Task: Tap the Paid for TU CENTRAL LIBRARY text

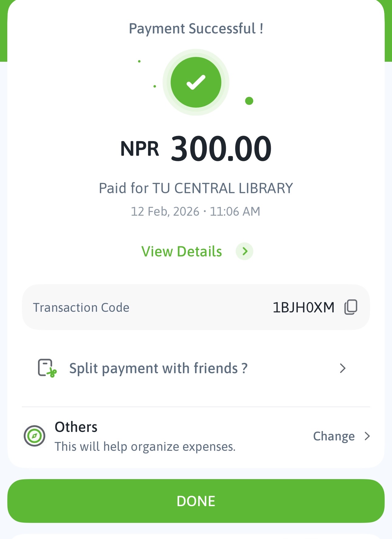Action: pos(196,188)
